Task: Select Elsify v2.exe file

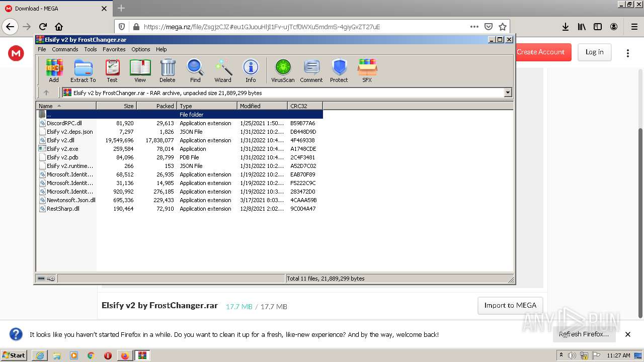Action: (x=180, y=149)
